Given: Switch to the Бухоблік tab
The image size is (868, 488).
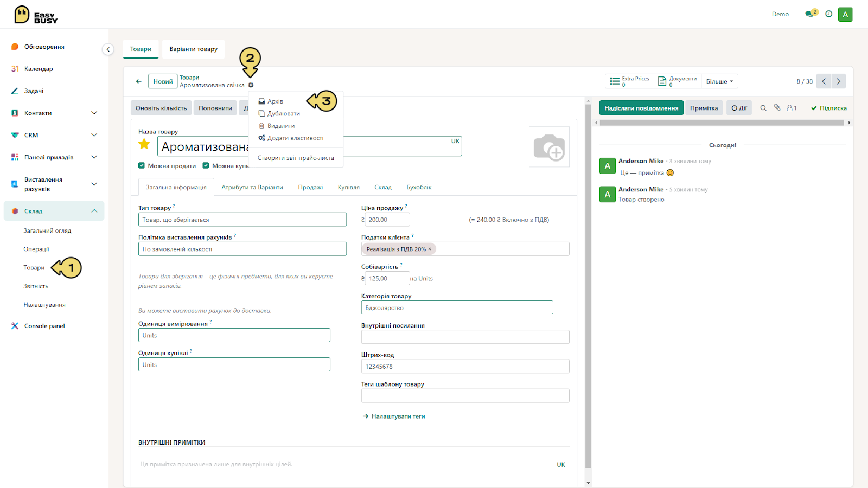Looking at the screenshot, I should point(419,187).
